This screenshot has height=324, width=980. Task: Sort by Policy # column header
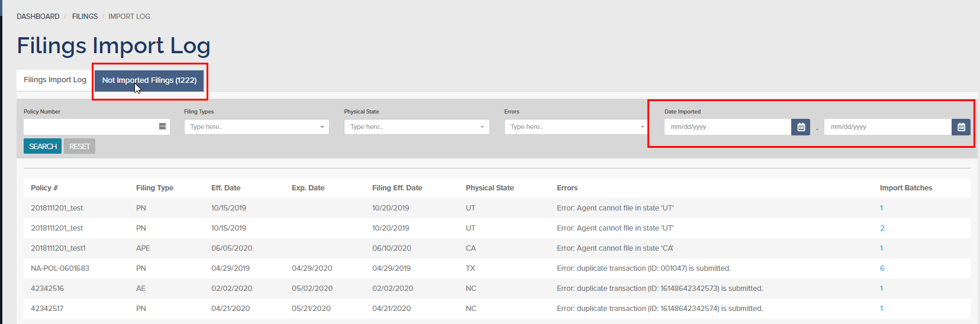[44, 188]
